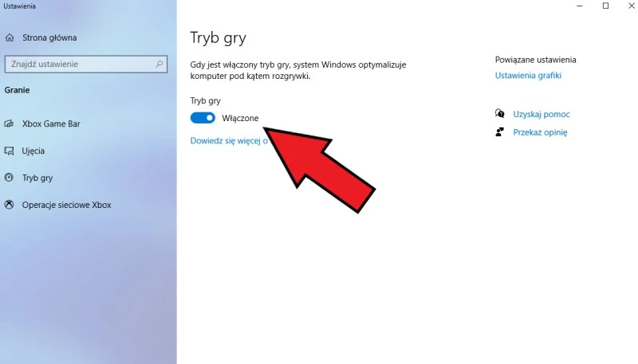Open Operacje sieciowe Xbox page
The height and width of the screenshot is (364, 638).
(x=66, y=205)
